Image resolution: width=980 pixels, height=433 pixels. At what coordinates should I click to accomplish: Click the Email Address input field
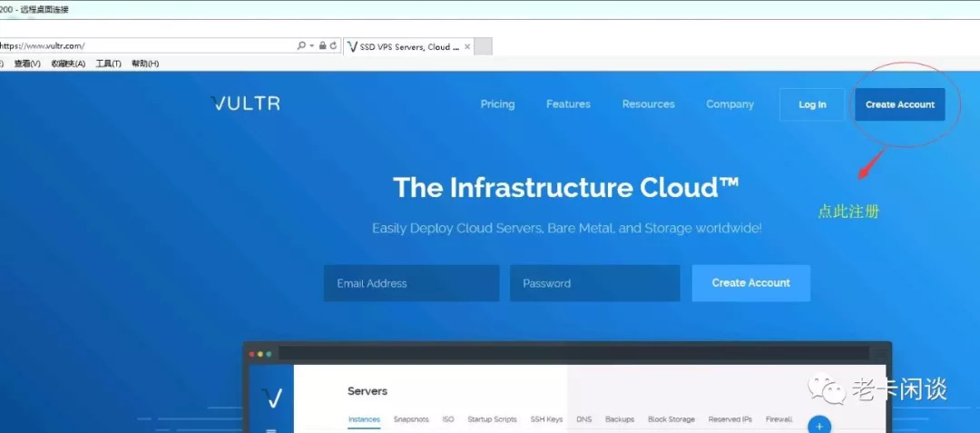pos(411,283)
